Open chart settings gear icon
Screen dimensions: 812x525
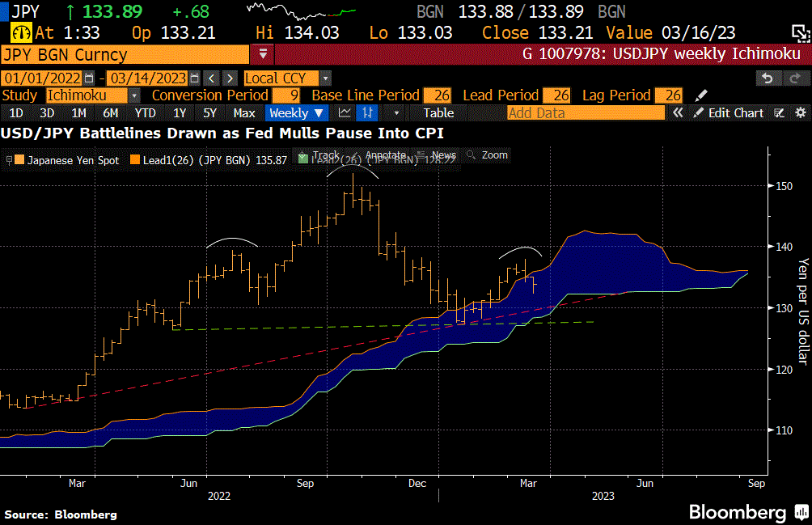coord(801,113)
